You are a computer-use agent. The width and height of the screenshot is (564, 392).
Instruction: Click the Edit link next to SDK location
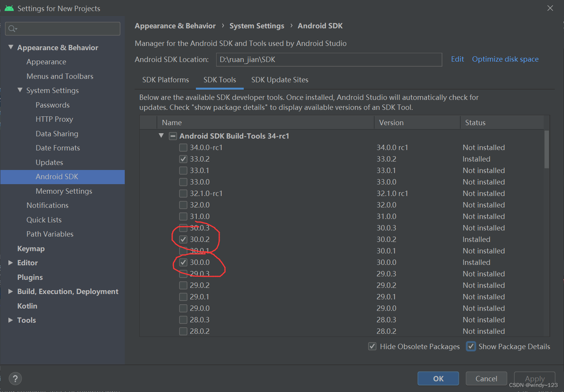457,59
